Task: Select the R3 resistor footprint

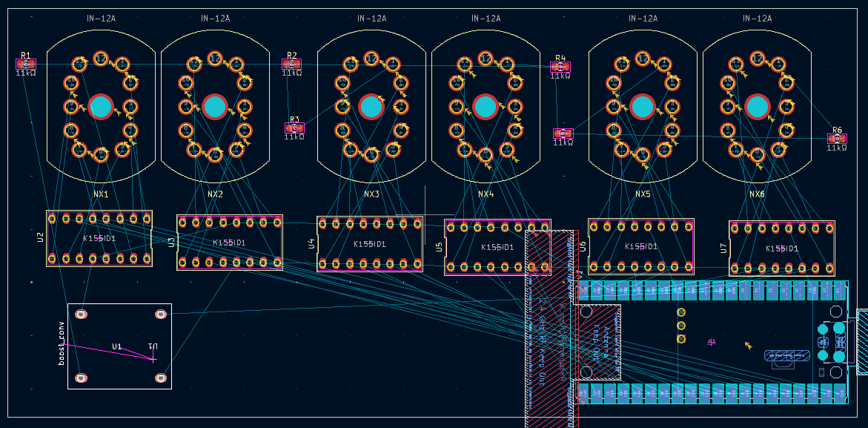Action: [x=294, y=128]
